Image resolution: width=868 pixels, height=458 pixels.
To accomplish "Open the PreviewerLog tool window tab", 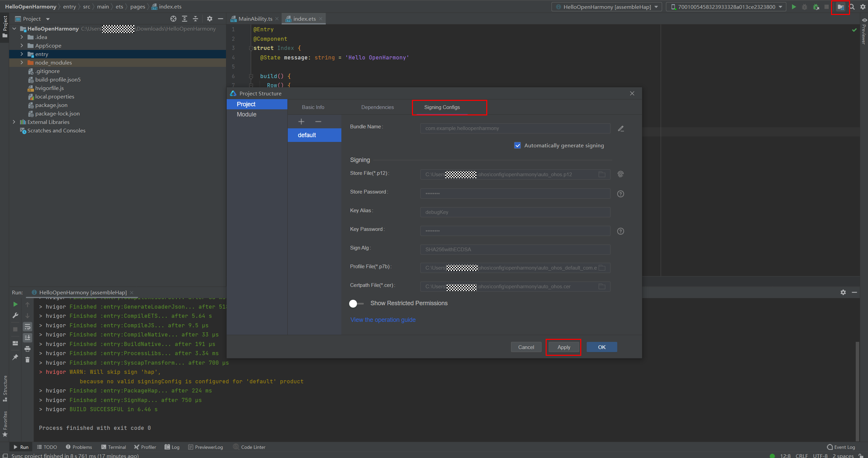I will coord(205,447).
